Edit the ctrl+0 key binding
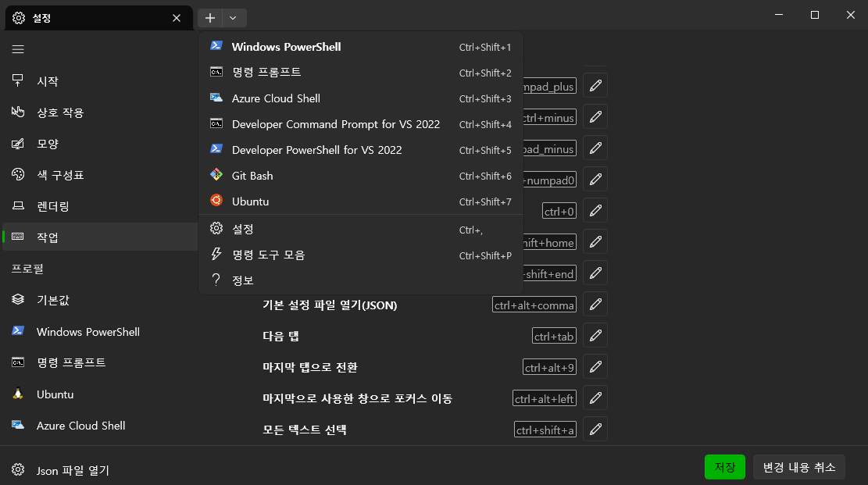 (595, 210)
